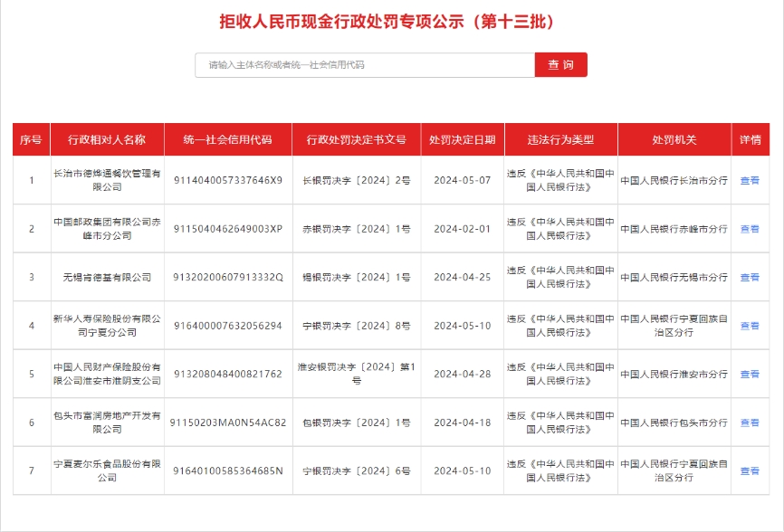Click date 2024-05-10 in row 7
Screen dimensions: 784x532
click(x=463, y=471)
